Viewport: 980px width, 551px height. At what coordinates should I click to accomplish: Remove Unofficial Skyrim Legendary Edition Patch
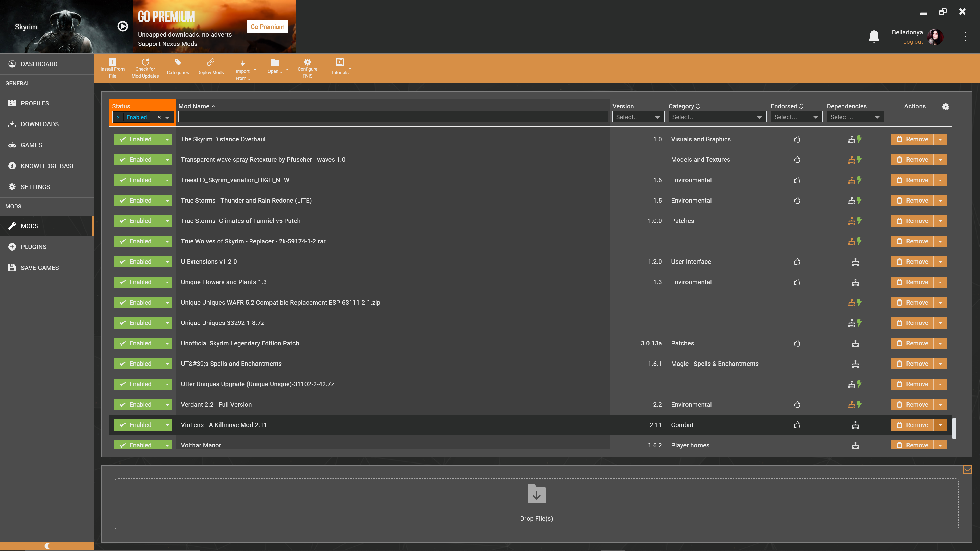pyautogui.click(x=912, y=343)
